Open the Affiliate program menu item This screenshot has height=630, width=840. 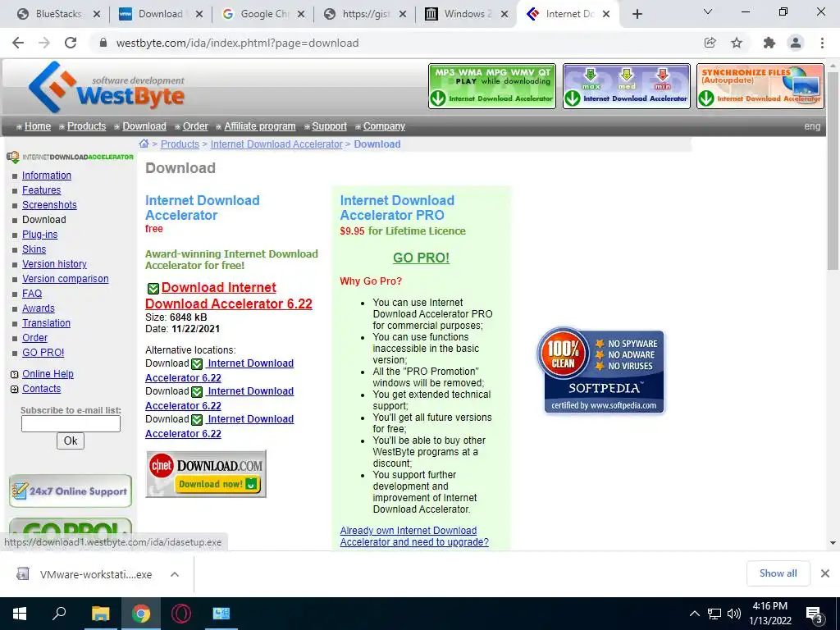[x=260, y=126]
